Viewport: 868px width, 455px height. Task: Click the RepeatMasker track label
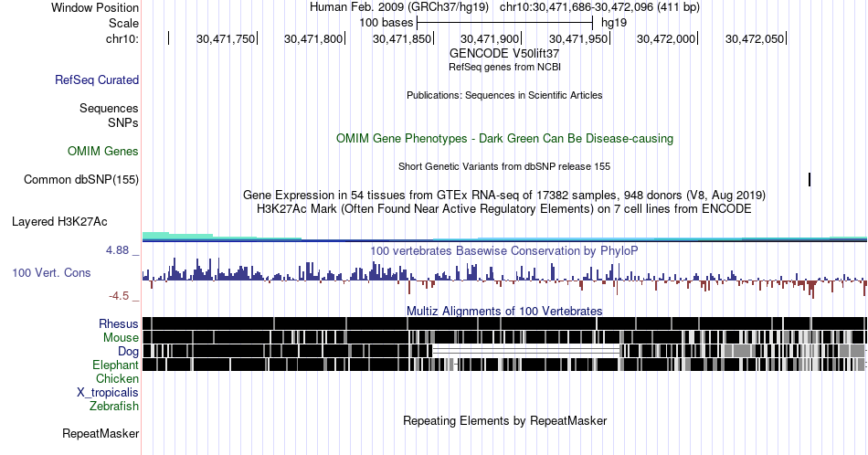101,433
